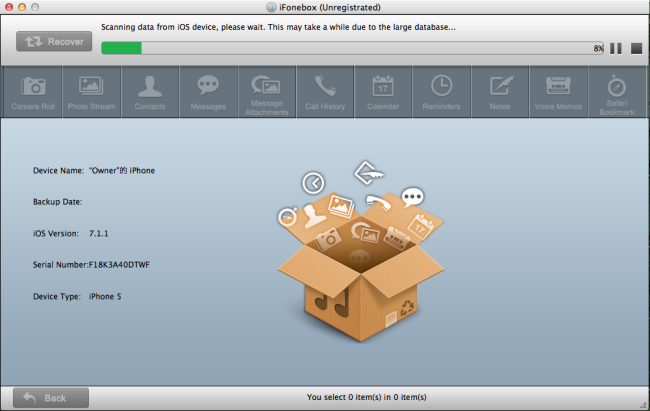This screenshot has width=650, height=411.
Task: Open the Call History category
Action: [325, 92]
